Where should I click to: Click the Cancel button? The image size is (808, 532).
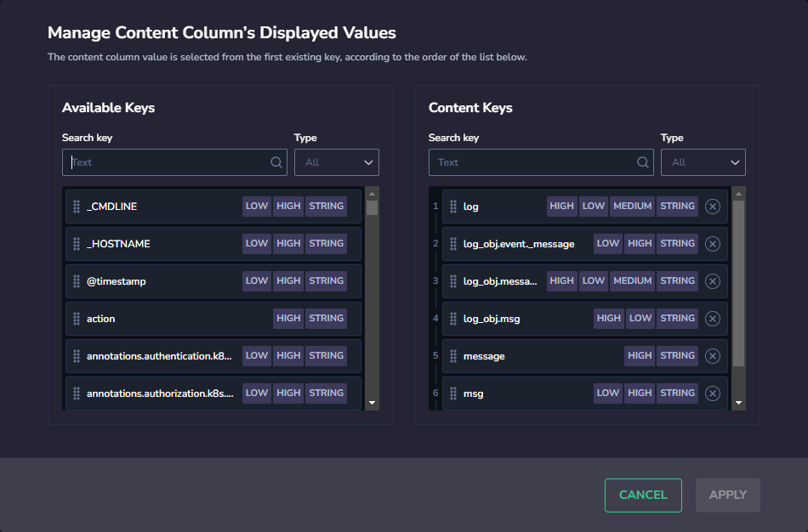point(643,495)
